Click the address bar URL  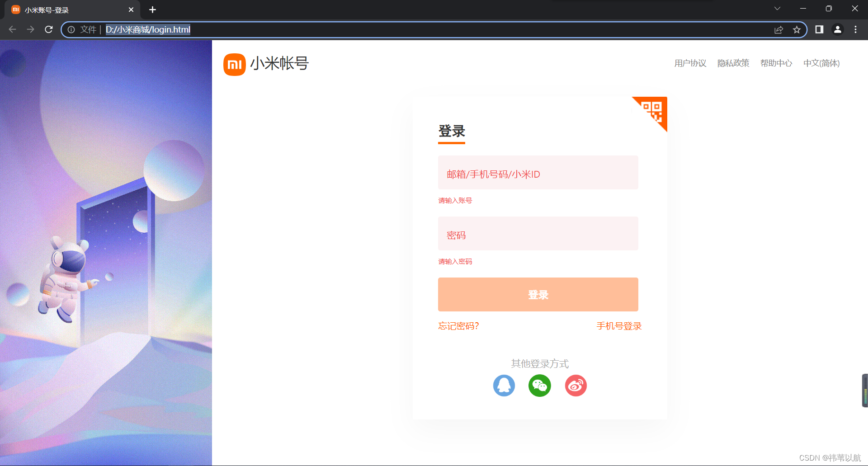[x=148, y=30]
